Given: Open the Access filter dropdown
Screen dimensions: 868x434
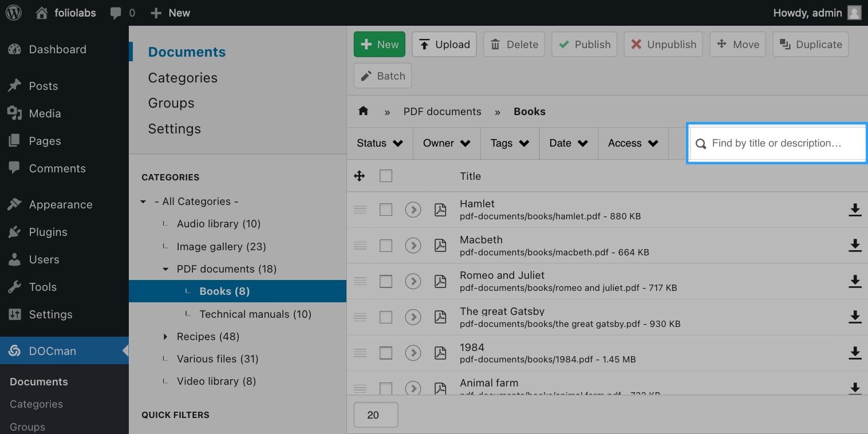Looking at the screenshot, I should (x=633, y=143).
